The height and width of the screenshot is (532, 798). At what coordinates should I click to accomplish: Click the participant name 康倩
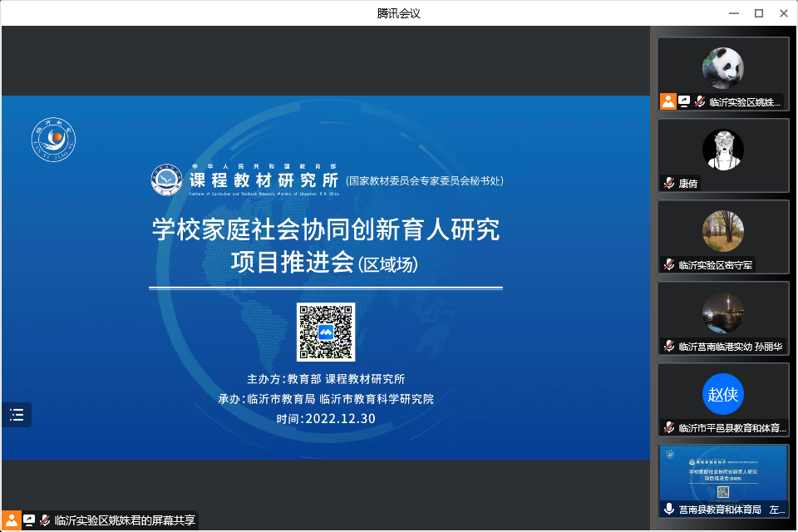point(688,183)
